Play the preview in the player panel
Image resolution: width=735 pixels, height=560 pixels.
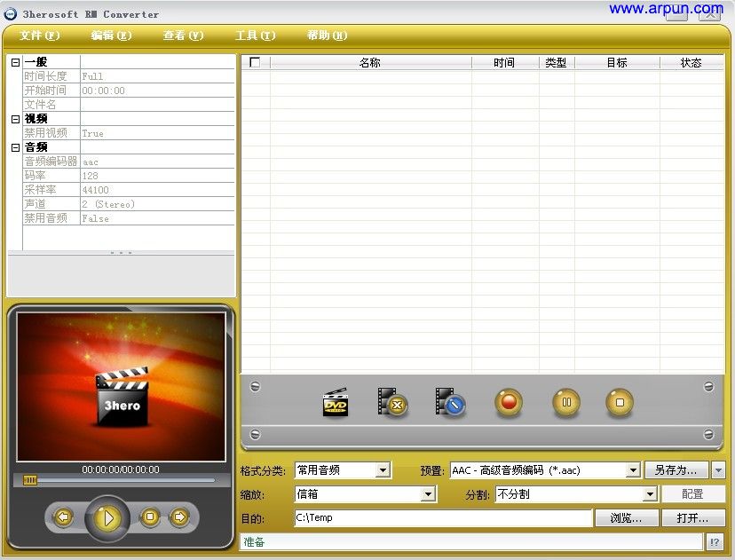pos(107,517)
